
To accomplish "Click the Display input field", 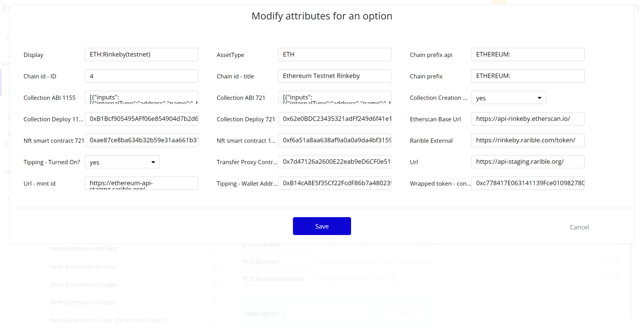I will click(141, 54).
